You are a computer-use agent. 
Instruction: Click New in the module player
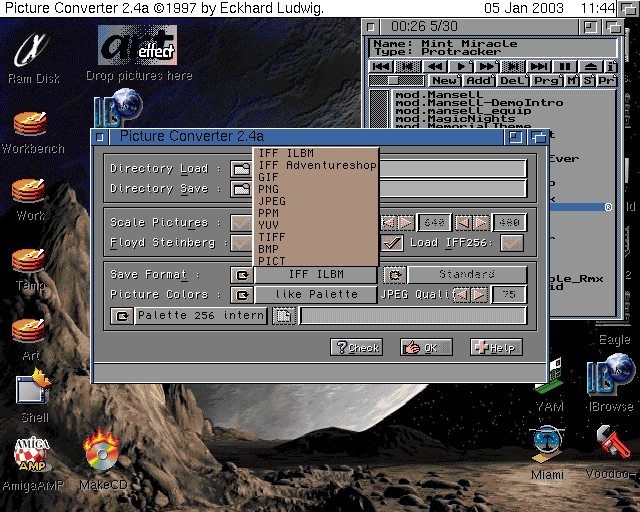click(x=444, y=81)
